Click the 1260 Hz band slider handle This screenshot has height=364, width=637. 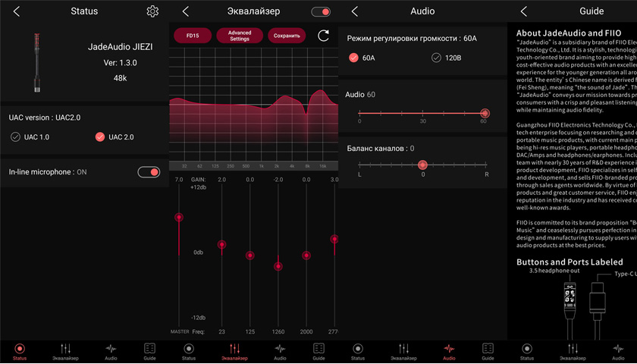[278, 266]
